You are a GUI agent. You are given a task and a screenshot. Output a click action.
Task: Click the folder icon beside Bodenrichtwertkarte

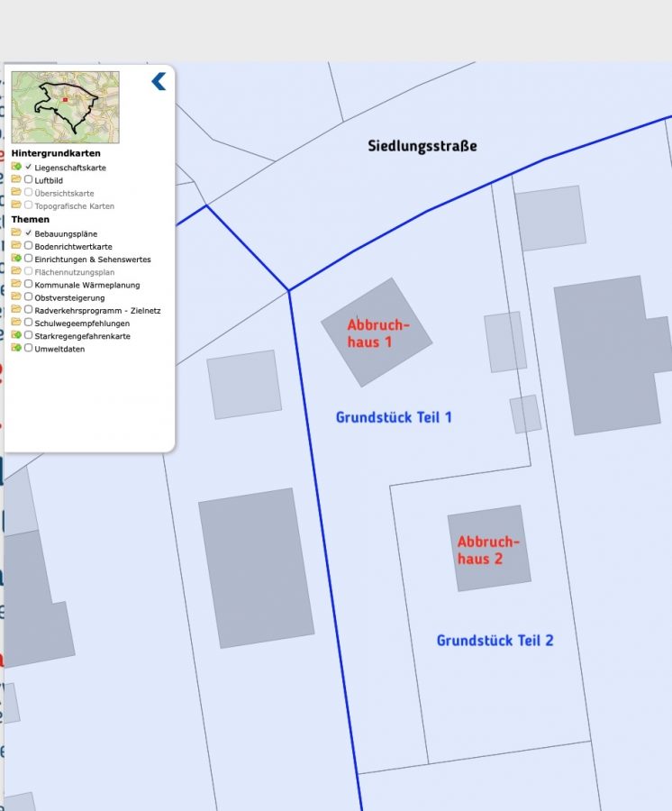tap(16, 245)
